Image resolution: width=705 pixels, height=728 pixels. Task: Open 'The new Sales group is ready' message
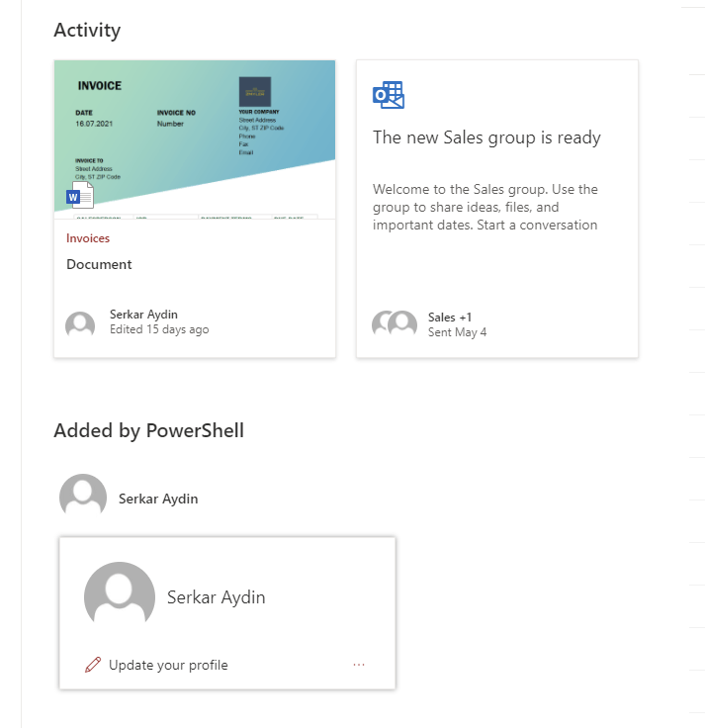[x=486, y=137]
